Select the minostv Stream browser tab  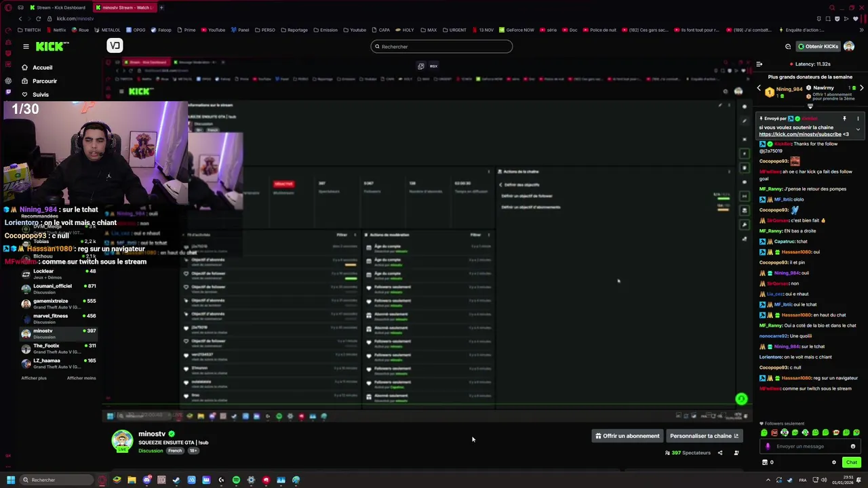point(123,7)
